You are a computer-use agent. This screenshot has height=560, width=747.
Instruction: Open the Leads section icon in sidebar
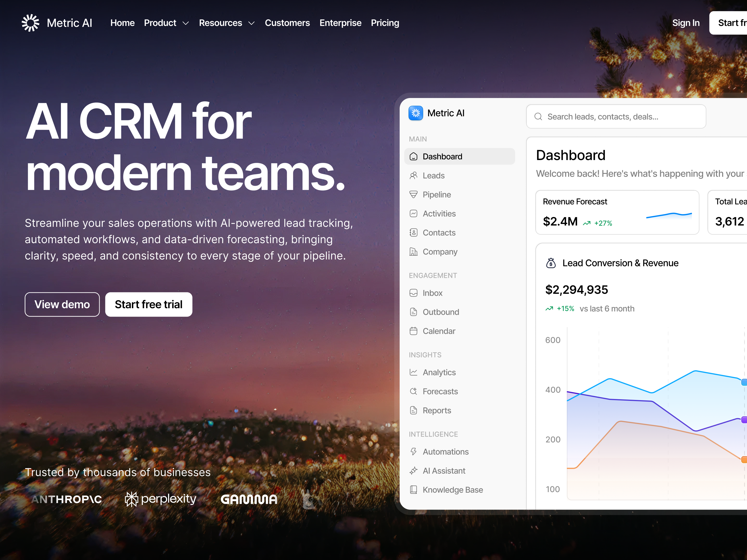[414, 175]
